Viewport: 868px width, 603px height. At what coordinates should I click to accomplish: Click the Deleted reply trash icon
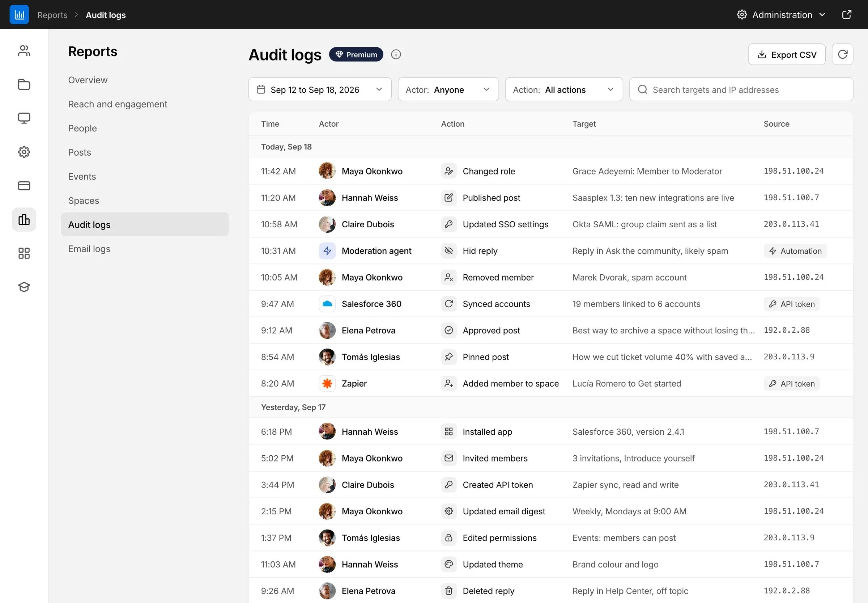pyautogui.click(x=448, y=591)
